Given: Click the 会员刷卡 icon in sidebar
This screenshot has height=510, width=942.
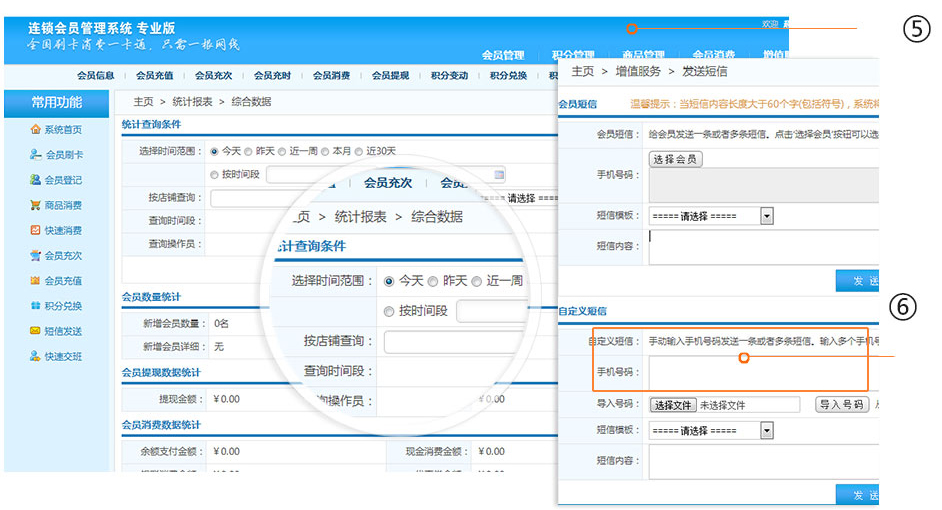Looking at the screenshot, I should [35, 154].
